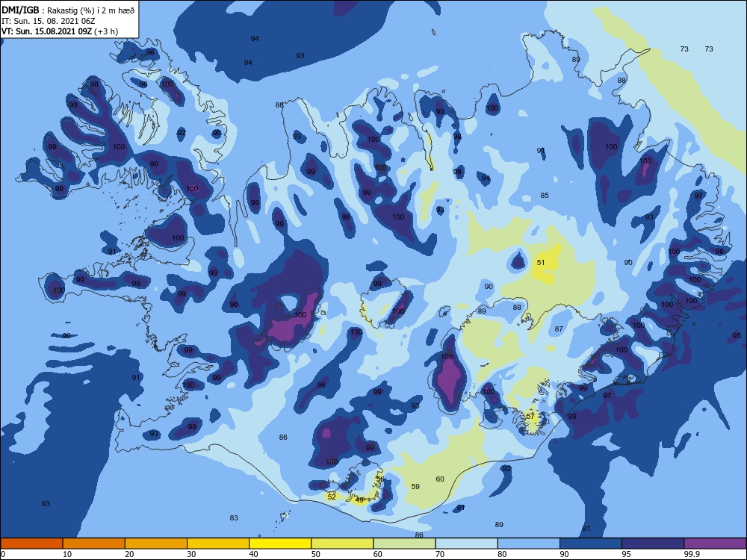Click the legend tick label 40

click(x=254, y=554)
